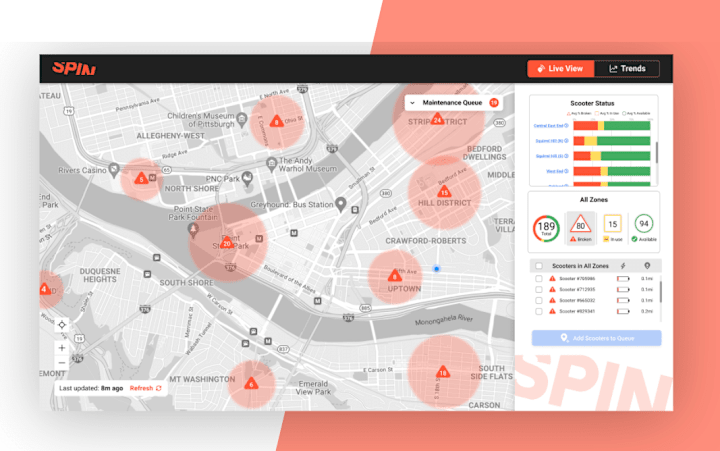
Task: Select The Andy Warhol Museum map pin
Action: click(x=272, y=164)
